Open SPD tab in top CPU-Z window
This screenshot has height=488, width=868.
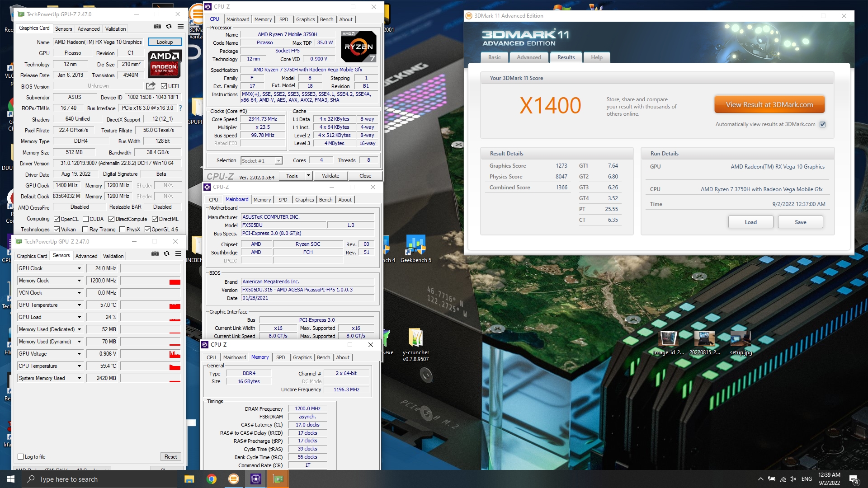point(283,19)
